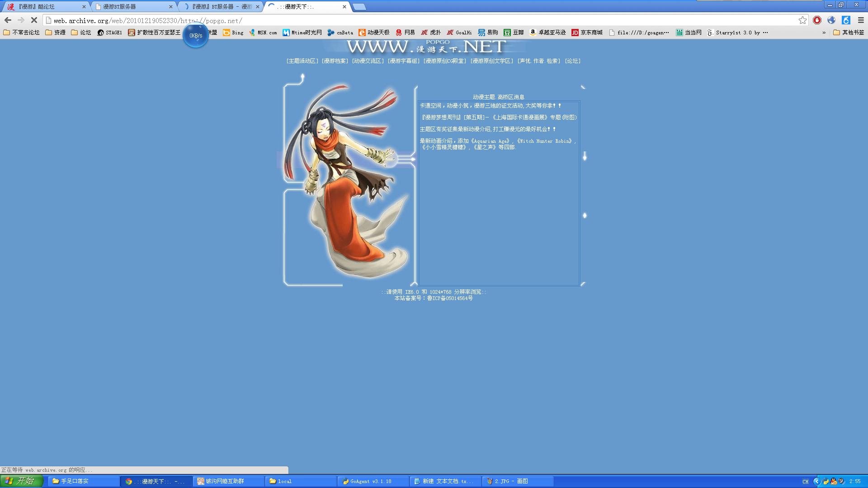Open the 漫游梦想周刊 第五期 news item
Screen dimensions: 868x488
coord(499,117)
